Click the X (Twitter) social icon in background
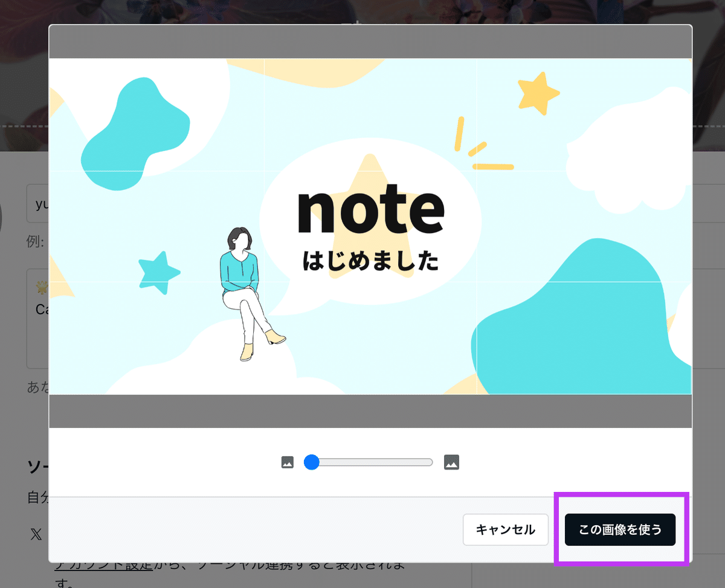This screenshot has width=725, height=588. click(36, 534)
